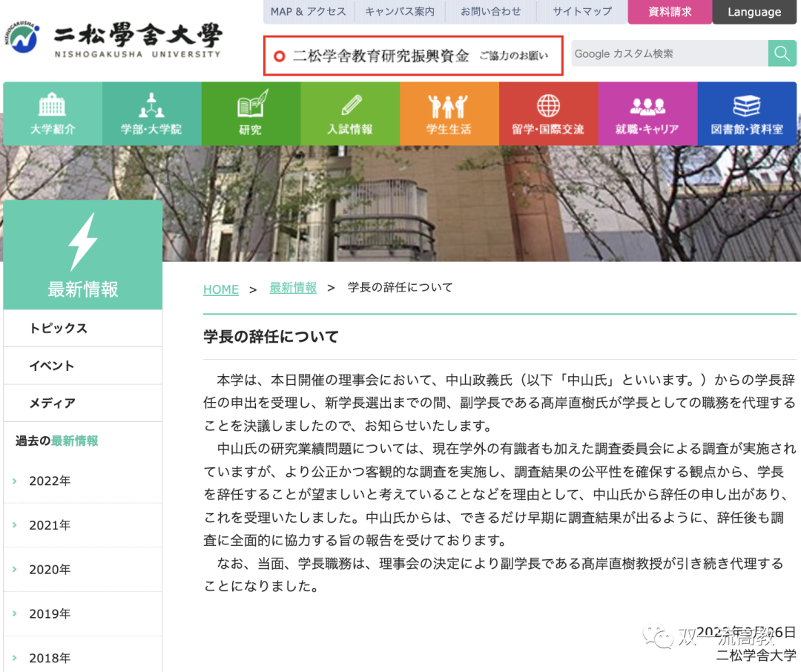Focus the Google カスタム検索 input field
Screen dimensions: 801x672
pyautogui.click(x=669, y=53)
